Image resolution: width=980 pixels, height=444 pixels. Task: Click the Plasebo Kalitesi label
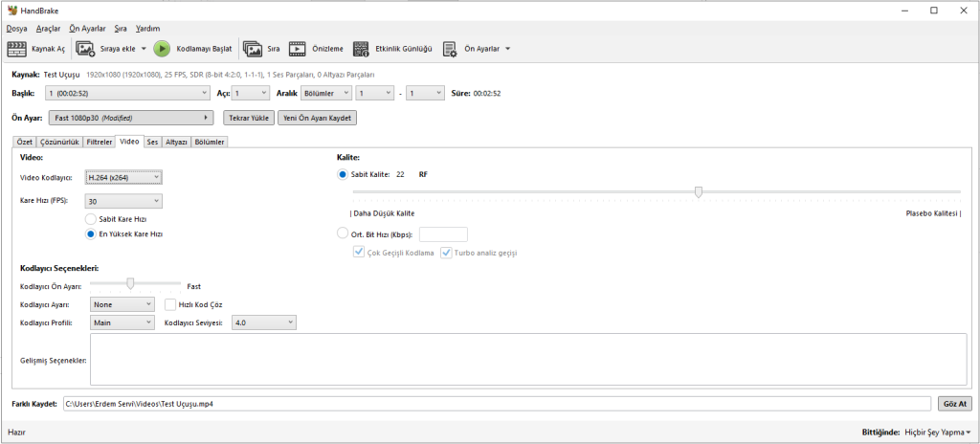click(933, 213)
